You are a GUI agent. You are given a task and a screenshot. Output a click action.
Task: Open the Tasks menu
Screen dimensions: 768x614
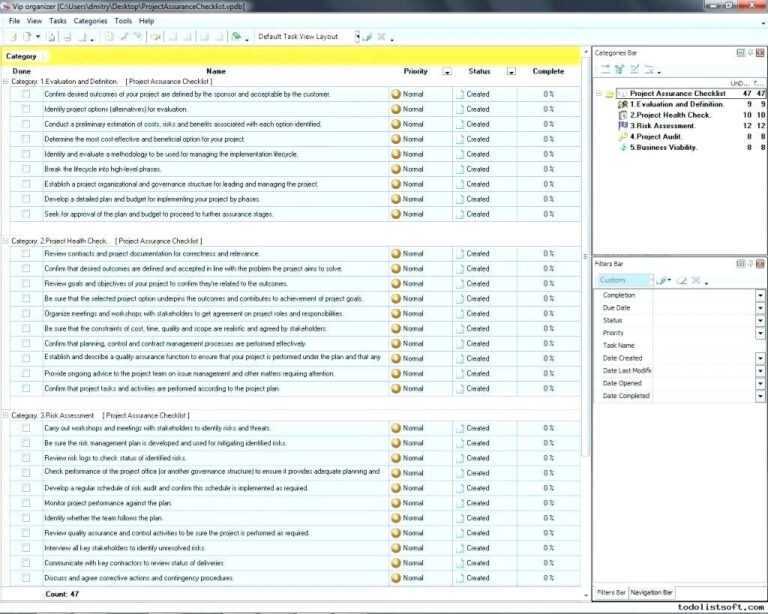tap(58, 20)
